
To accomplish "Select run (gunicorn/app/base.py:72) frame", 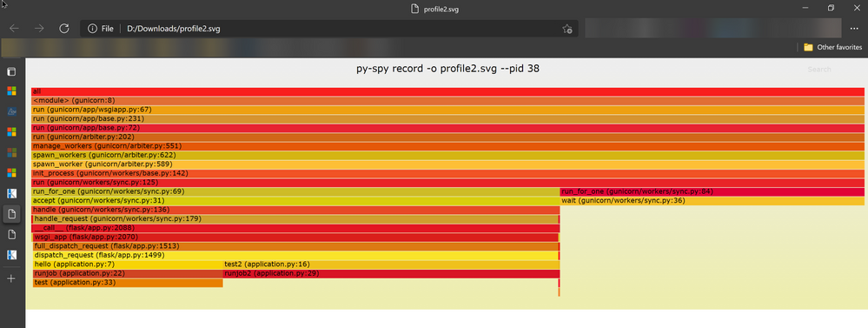I will click(447, 128).
